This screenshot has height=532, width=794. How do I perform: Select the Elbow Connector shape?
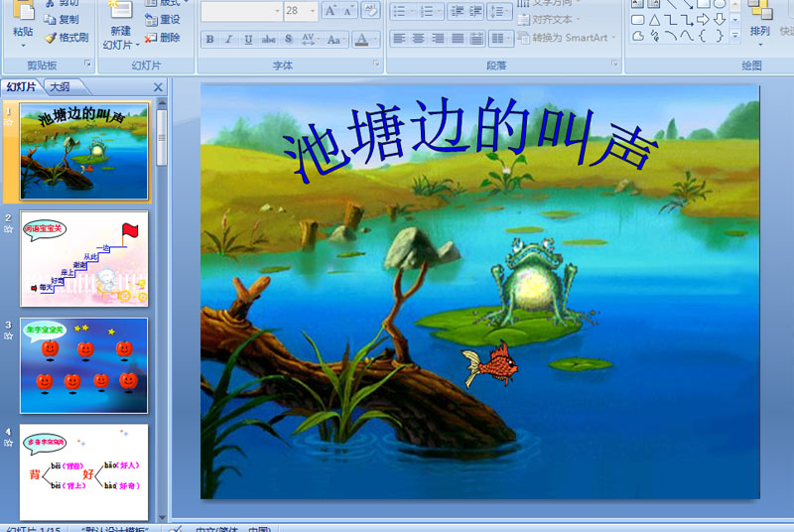click(x=671, y=20)
